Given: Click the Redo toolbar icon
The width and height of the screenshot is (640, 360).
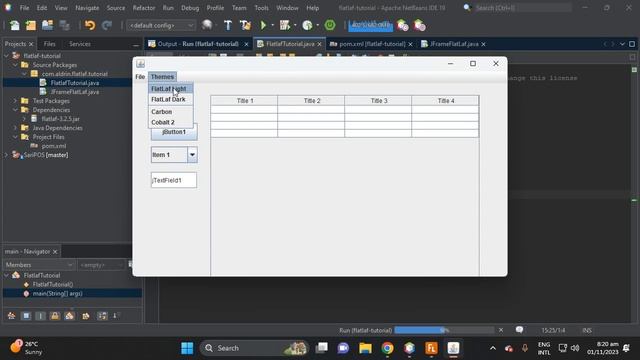Looking at the screenshot, I should pyautogui.click(x=107, y=26).
